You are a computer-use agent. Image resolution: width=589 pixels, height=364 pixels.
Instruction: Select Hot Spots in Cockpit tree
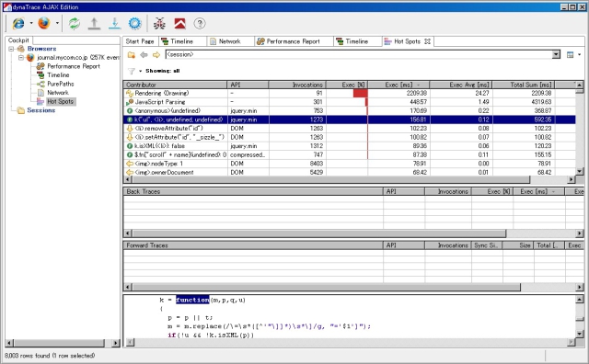(x=61, y=101)
